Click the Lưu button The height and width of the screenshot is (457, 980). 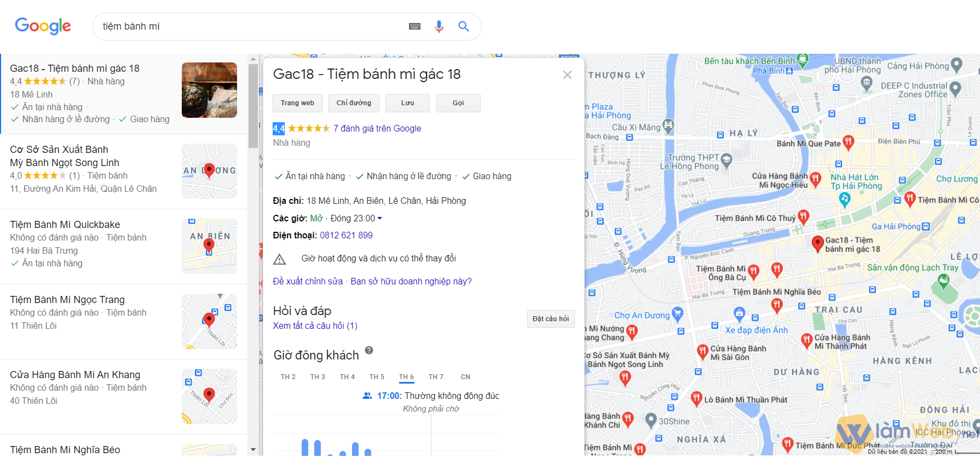[x=407, y=103]
